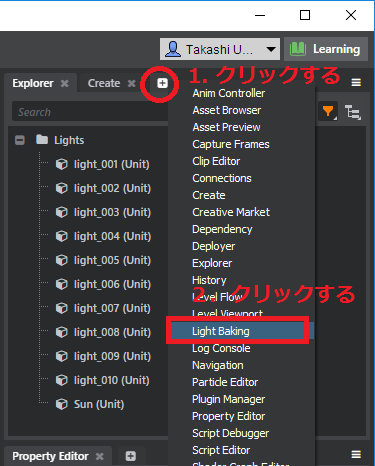Select the light_001 unit cube icon

(x=62, y=164)
